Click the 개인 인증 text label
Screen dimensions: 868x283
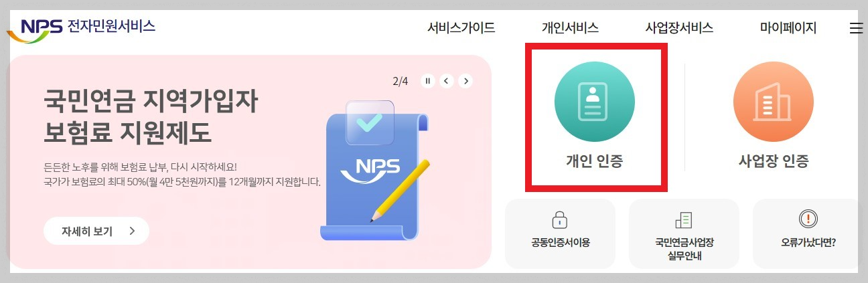pos(594,161)
